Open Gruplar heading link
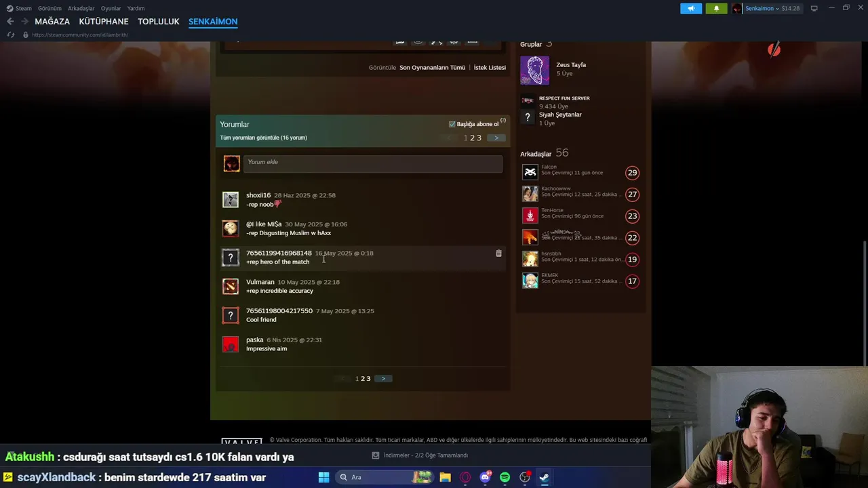 531,44
